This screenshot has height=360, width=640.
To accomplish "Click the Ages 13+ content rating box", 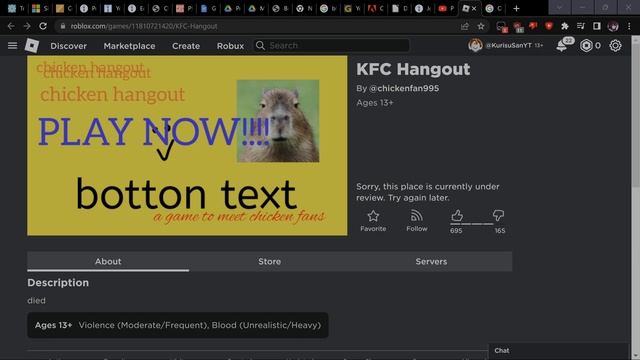I will 178,325.
